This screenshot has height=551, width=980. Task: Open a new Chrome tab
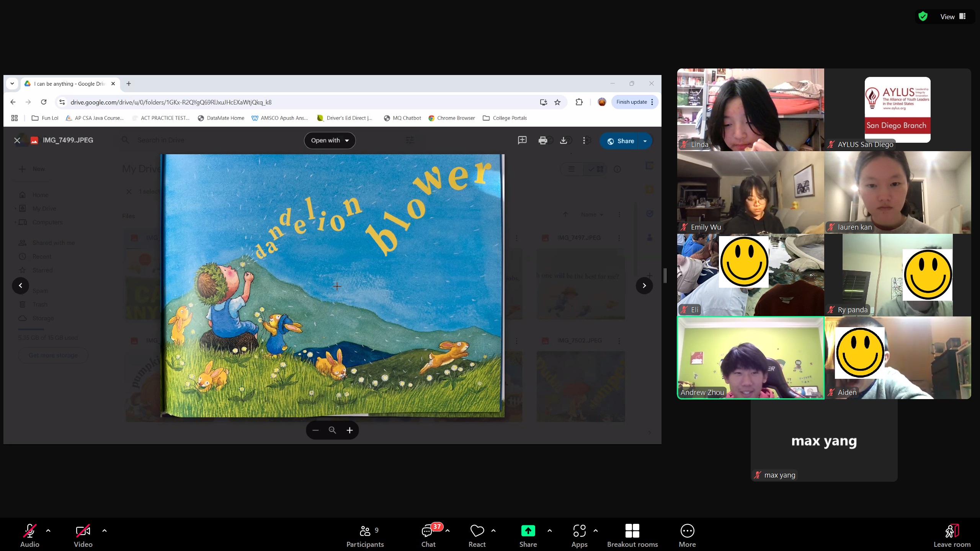point(129,84)
